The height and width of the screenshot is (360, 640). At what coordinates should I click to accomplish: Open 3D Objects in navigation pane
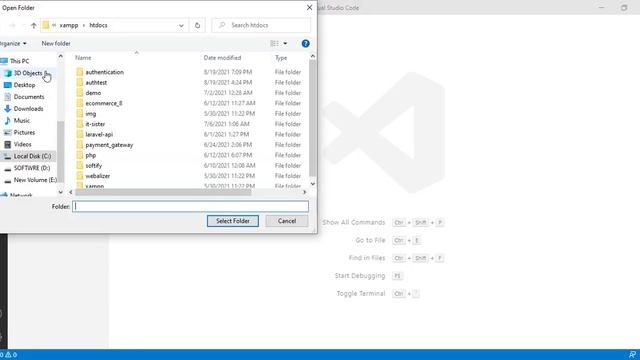pos(28,73)
